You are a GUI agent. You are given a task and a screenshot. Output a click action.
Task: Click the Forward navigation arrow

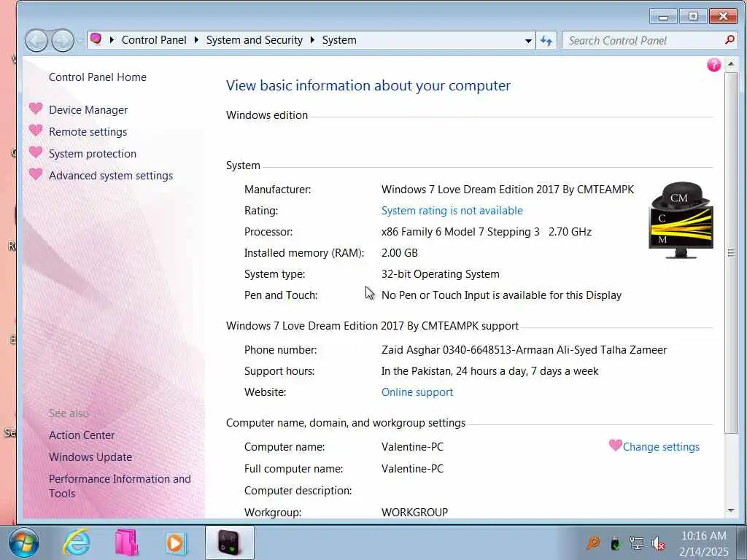(x=63, y=41)
